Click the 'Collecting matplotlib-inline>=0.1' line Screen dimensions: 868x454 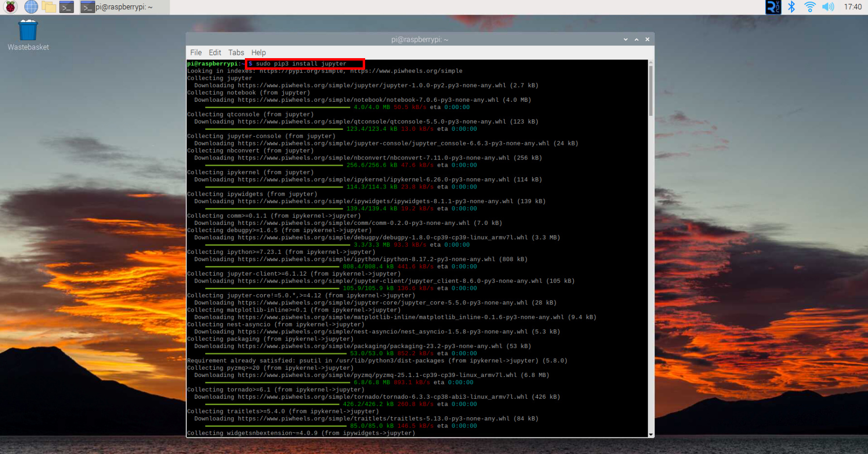click(294, 310)
